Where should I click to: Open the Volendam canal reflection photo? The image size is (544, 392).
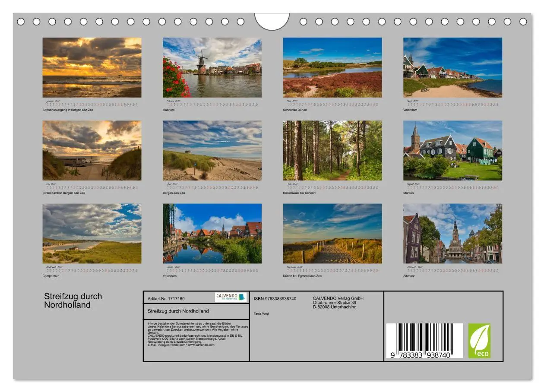click(212, 234)
